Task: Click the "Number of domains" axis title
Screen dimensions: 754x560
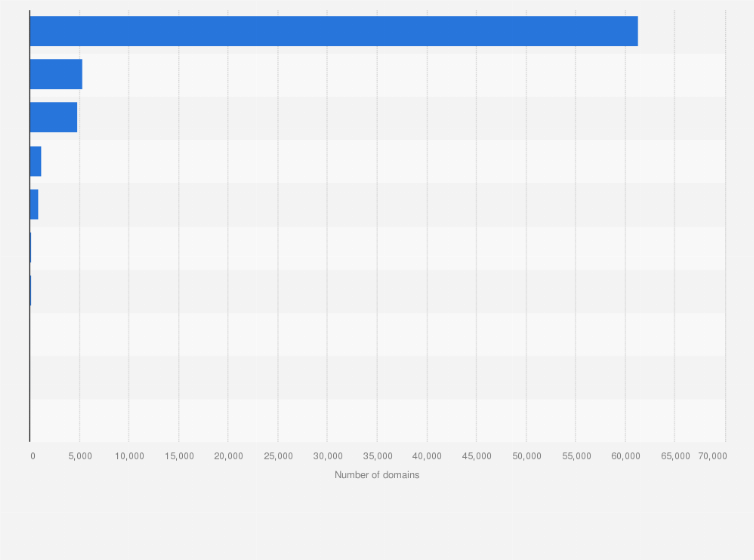Action: 377,474
